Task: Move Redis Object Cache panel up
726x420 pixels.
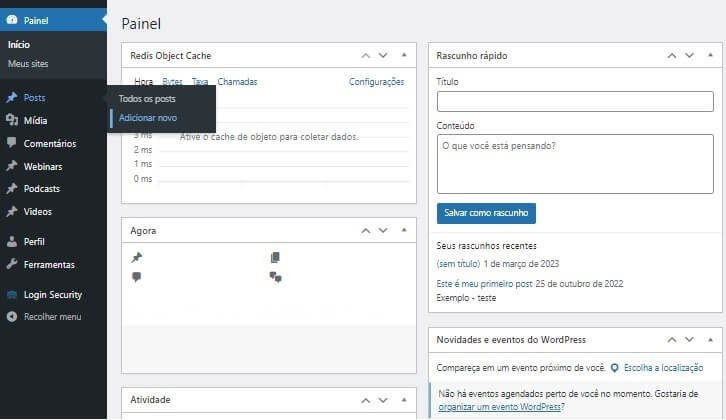Action: pyautogui.click(x=366, y=56)
